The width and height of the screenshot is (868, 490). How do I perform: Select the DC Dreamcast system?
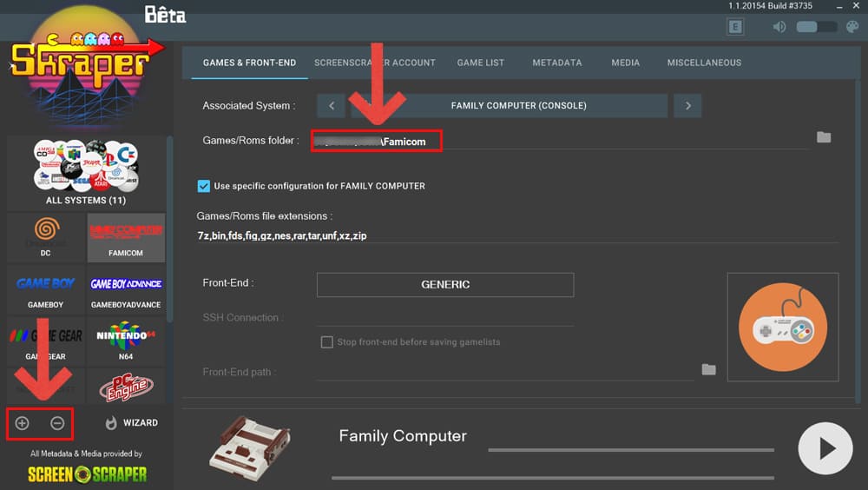46,238
